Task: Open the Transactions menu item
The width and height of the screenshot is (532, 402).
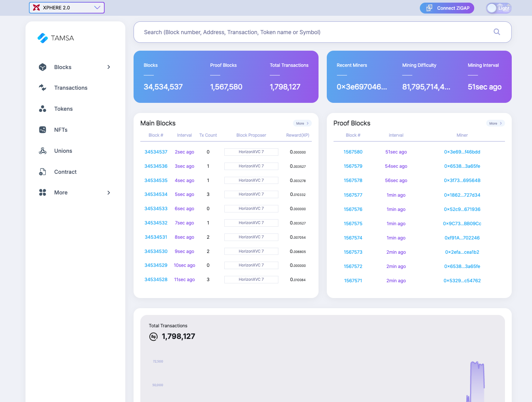Action: pos(71,88)
